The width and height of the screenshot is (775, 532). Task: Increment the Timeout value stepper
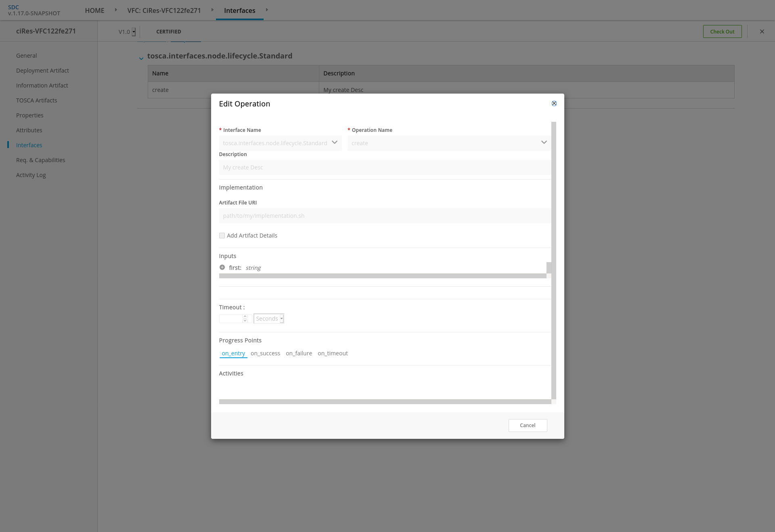coord(245,317)
